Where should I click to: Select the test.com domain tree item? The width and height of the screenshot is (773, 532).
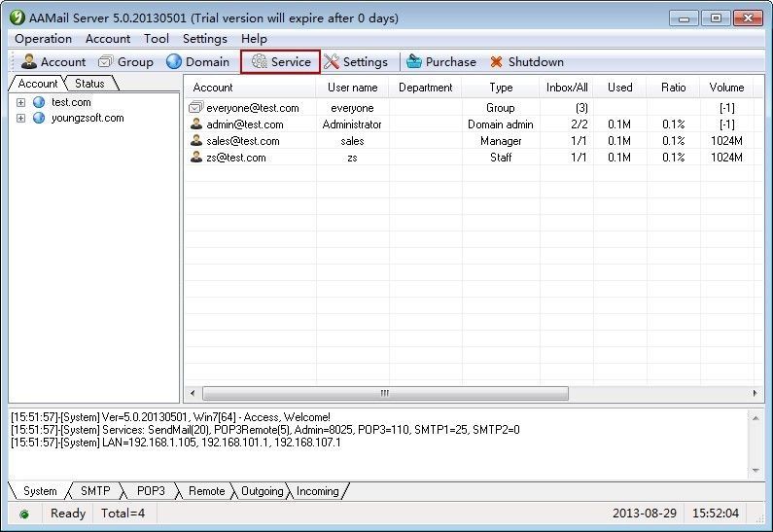coord(71,102)
